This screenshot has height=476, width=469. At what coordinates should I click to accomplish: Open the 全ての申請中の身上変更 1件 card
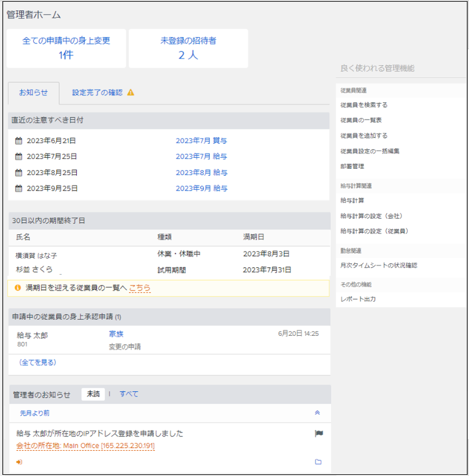(x=66, y=48)
